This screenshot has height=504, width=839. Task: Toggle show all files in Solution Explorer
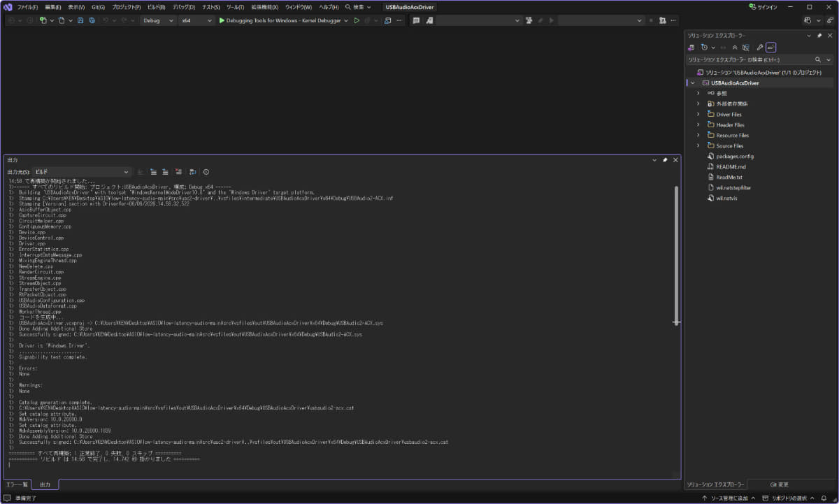pyautogui.click(x=746, y=48)
